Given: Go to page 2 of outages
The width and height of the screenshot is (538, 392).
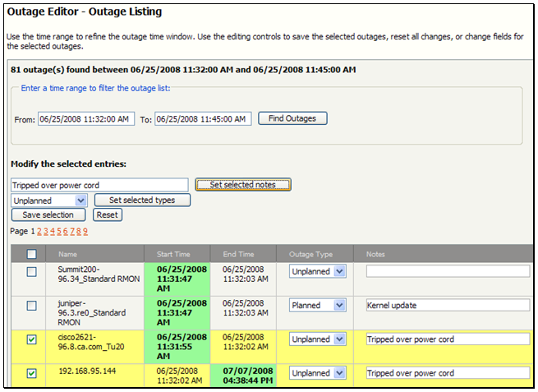Looking at the screenshot, I should 39,232.
